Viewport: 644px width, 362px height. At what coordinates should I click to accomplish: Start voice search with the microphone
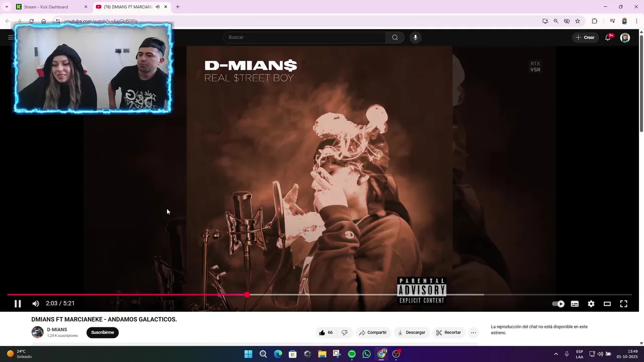415,37
